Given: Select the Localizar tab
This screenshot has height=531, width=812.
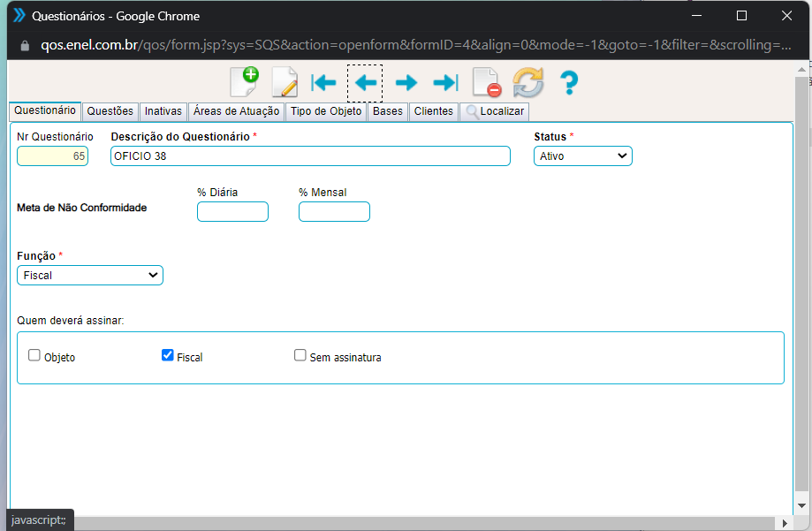Looking at the screenshot, I should click(x=495, y=111).
